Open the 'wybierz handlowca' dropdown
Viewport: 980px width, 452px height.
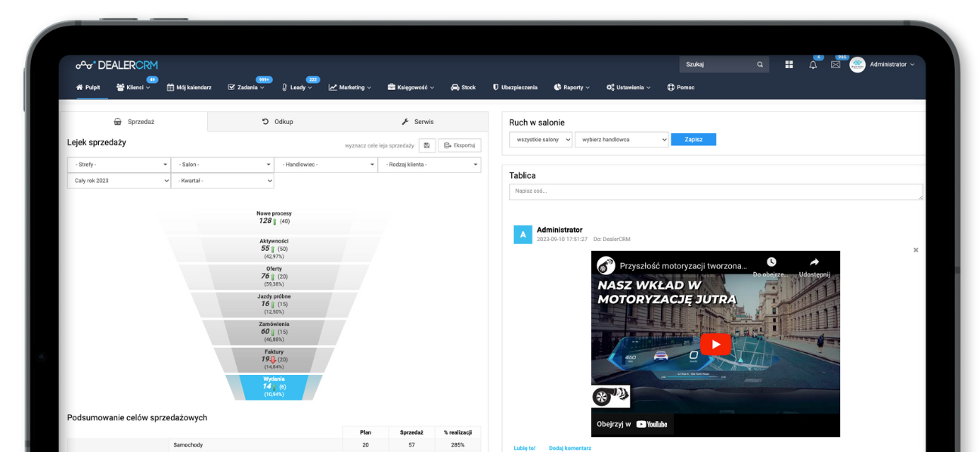coord(622,140)
